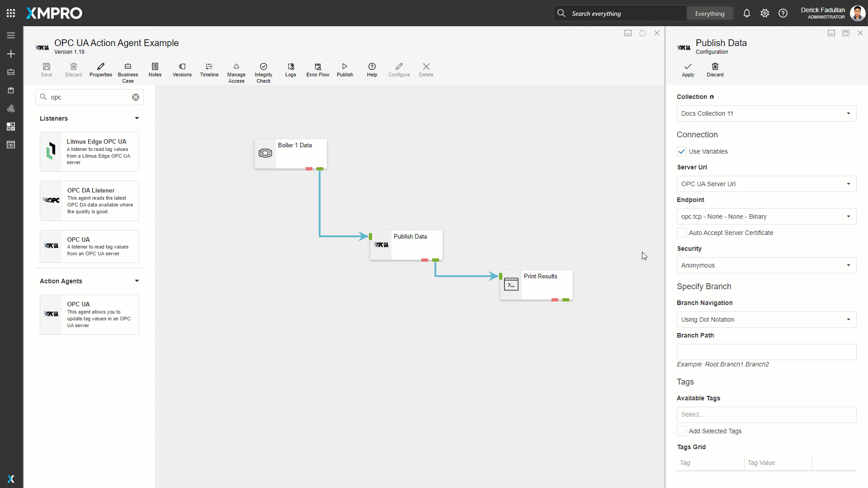The height and width of the screenshot is (488, 868).
Task: Open the Timeline toolbar icon
Action: 209,67
